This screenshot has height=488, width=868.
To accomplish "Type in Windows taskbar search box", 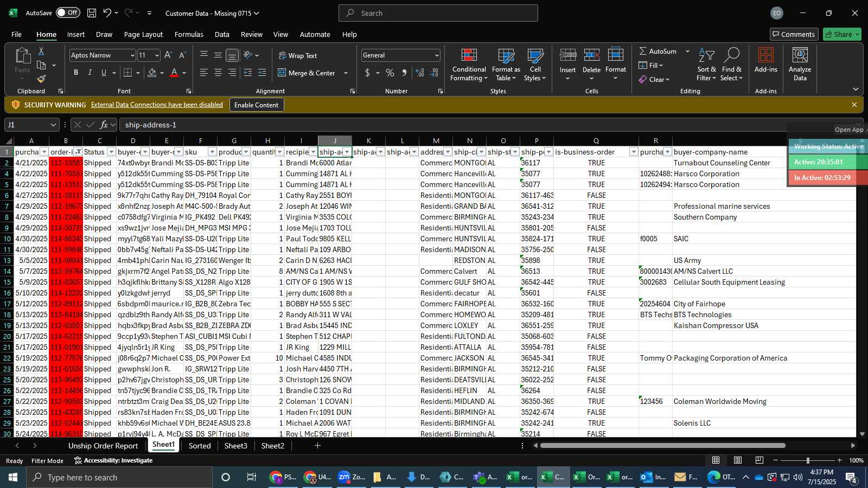I will pyautogui.click(x=119, y=477).
